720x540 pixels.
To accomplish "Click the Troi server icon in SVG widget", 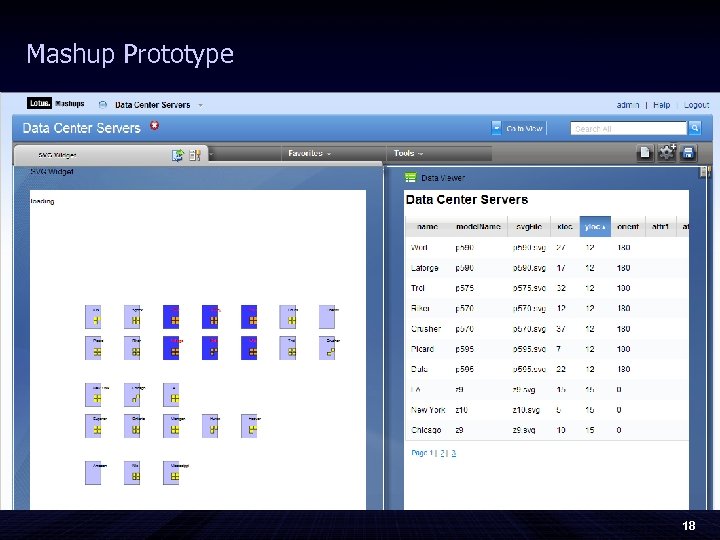I will [x=288, y=348].
